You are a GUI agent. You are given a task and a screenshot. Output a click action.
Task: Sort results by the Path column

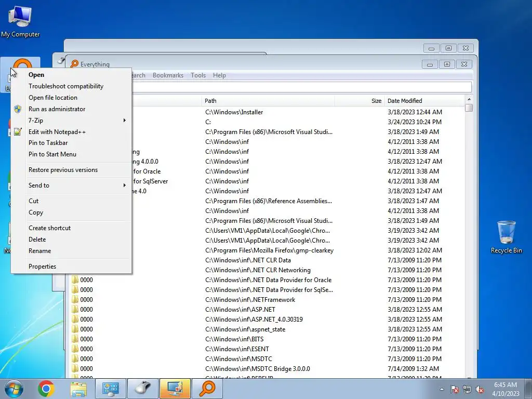click(269, 101)
